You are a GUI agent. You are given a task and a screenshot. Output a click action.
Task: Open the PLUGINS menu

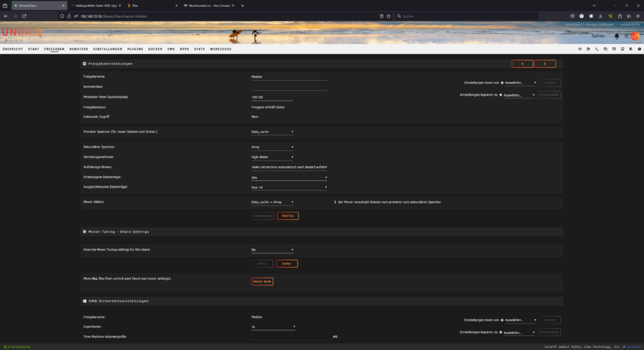[135, 49]
